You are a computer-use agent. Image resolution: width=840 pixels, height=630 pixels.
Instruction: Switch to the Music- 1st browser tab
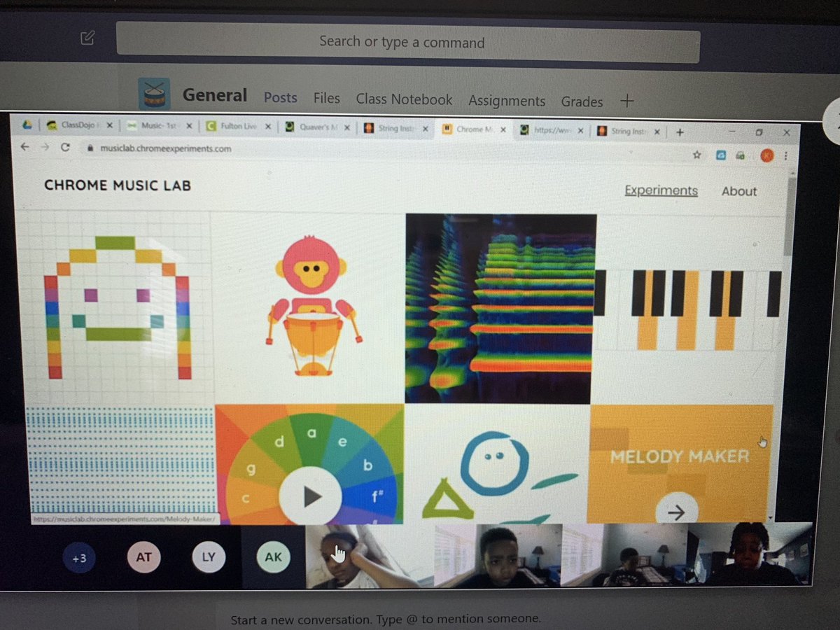point(157,127)
